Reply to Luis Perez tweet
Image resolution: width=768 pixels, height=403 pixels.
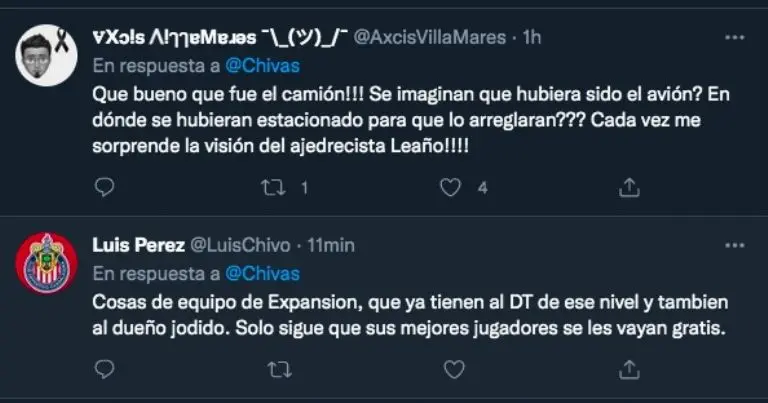point(104,369)
